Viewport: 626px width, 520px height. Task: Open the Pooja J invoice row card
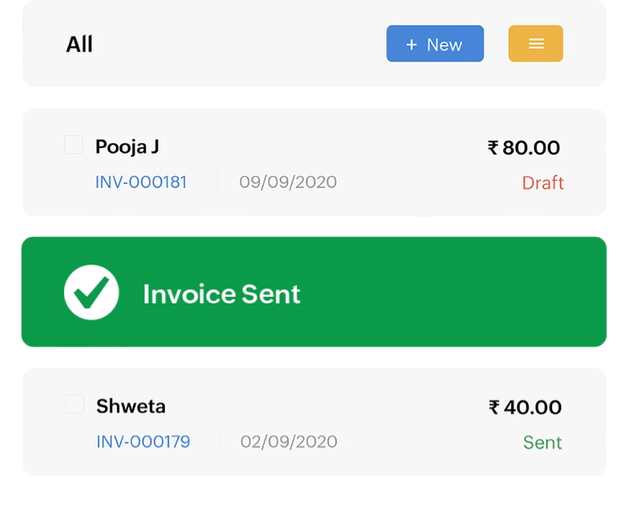314,162
